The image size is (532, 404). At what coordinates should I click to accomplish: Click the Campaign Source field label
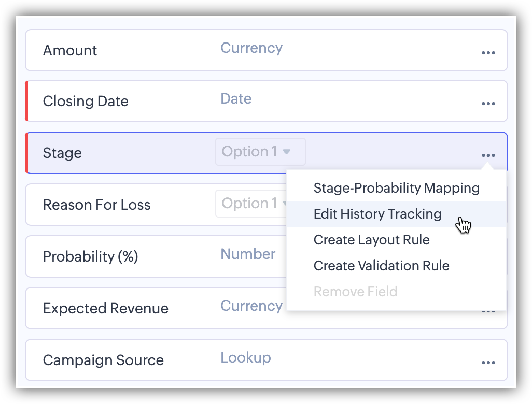coord(103,360)
